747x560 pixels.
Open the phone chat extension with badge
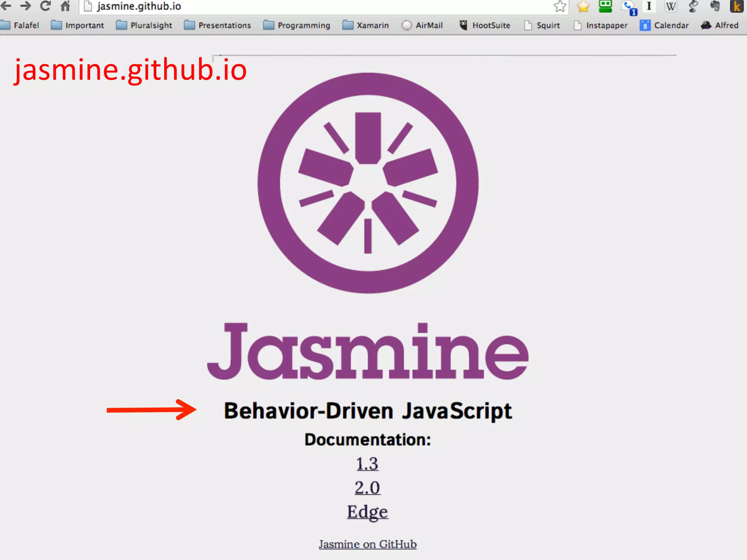629,7
